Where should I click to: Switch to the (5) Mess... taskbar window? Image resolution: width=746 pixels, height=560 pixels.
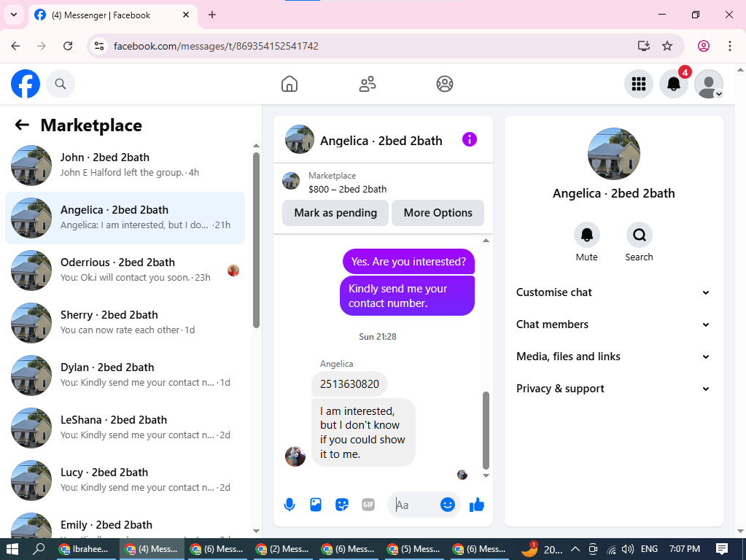pos(413,549)
